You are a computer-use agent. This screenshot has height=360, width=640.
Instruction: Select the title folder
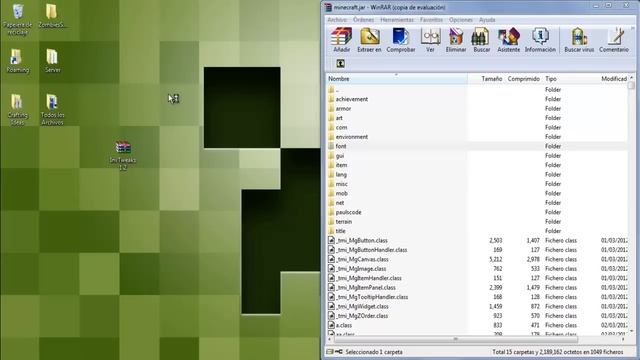tap(477, 231)
